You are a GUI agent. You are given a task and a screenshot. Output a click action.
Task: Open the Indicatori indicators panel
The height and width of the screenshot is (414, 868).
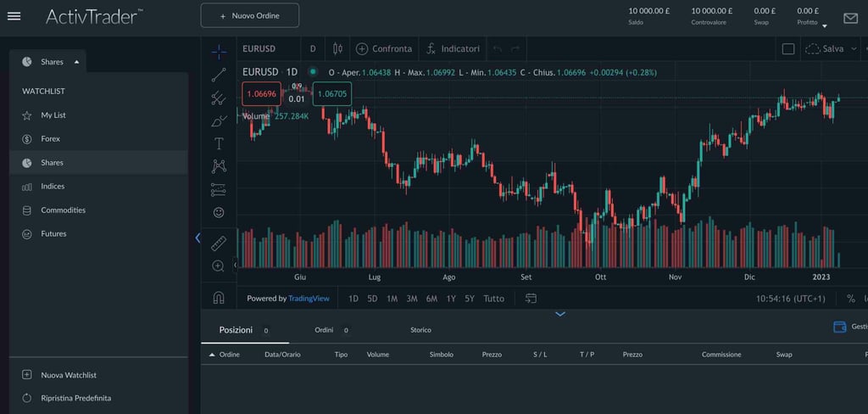453,49
